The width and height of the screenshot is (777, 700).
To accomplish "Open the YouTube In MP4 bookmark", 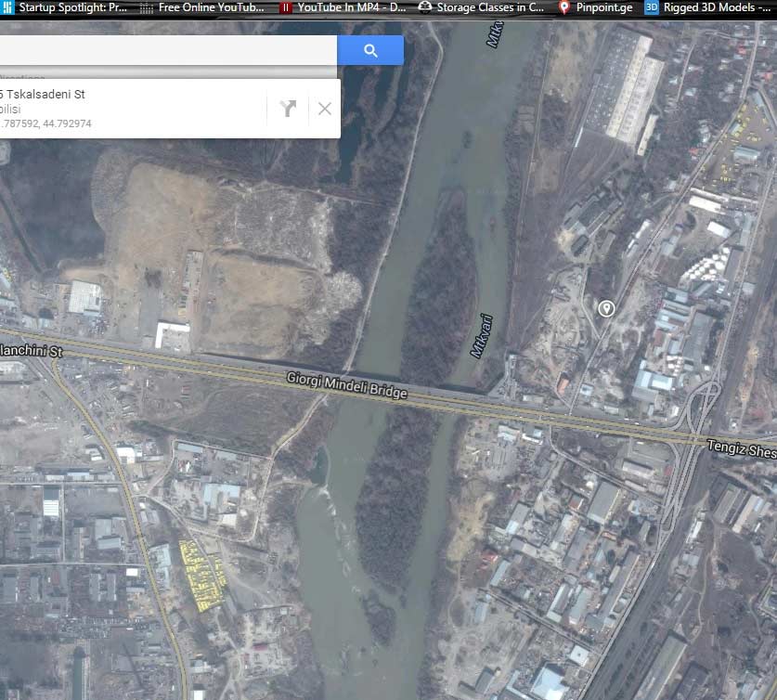I will click(343, 7).
